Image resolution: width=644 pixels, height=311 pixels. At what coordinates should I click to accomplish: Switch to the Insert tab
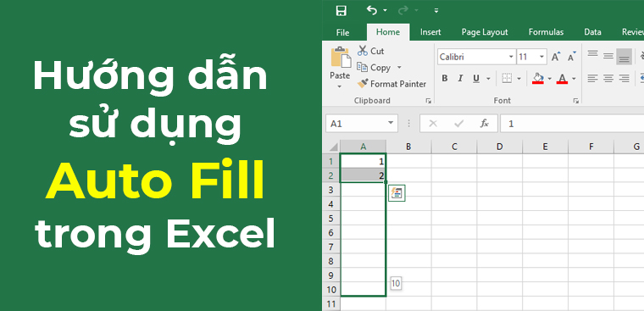[430, 32]
